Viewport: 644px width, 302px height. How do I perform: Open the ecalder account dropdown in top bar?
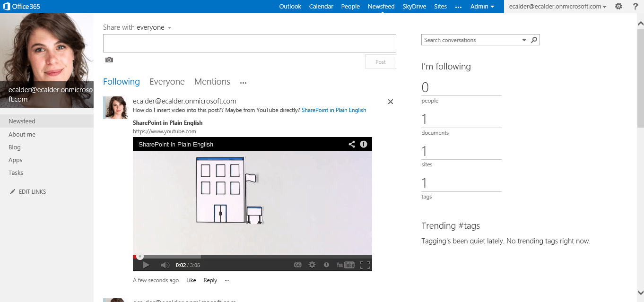[x=557, y=7]
